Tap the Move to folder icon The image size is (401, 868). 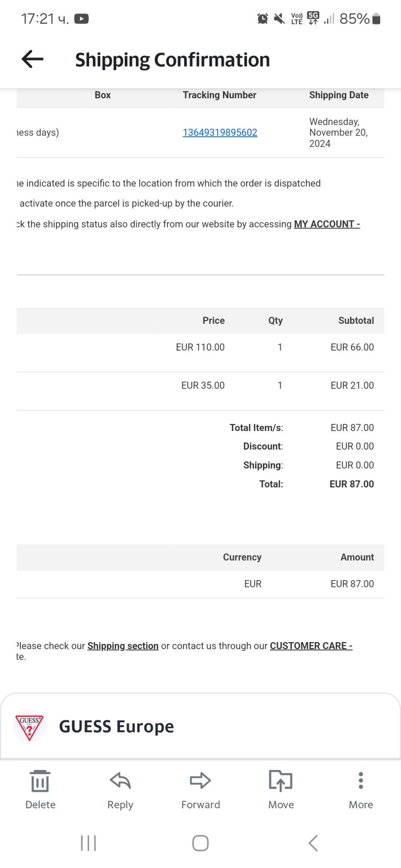pyautogui.click(x=280, y=781)
